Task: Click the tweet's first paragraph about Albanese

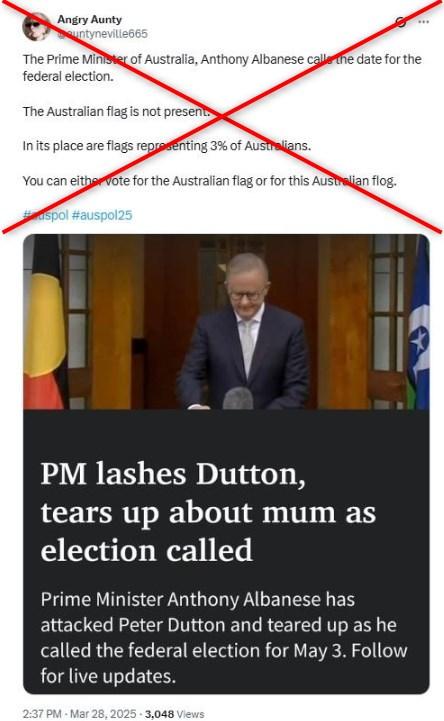Action: click(x=222, y=68)
